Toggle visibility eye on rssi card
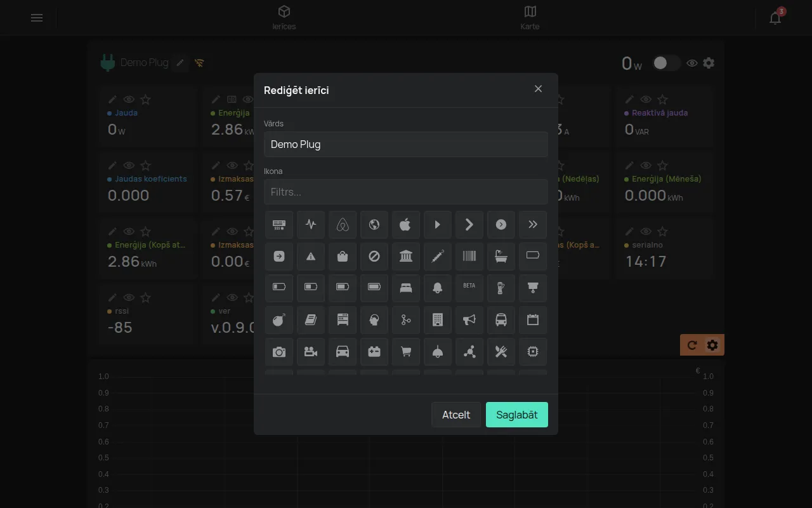Viewport: 812px width, 508px height. point(129,298)
